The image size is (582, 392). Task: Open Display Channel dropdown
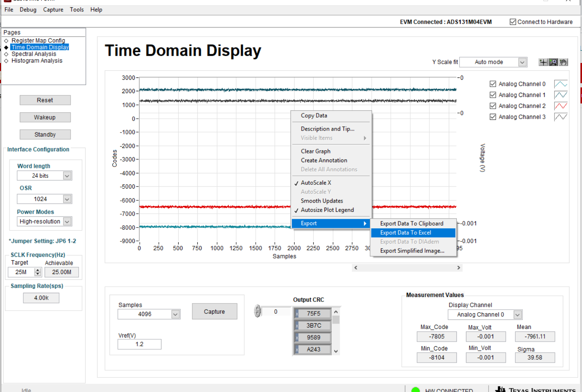coord(518,315)
